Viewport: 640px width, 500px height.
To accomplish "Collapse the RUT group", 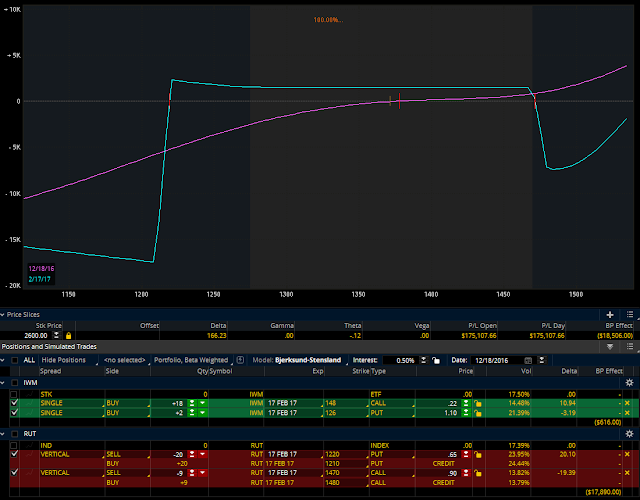I will 2,434.
